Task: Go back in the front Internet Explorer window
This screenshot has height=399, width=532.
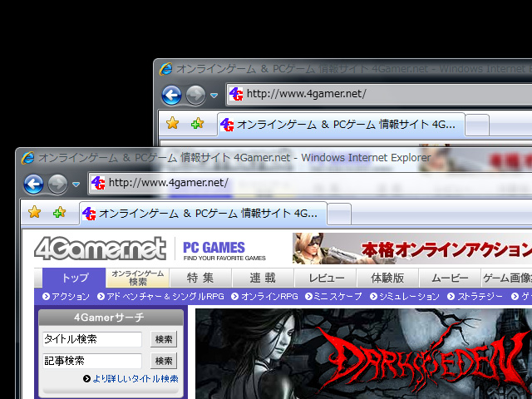Action: coord(33,185)
